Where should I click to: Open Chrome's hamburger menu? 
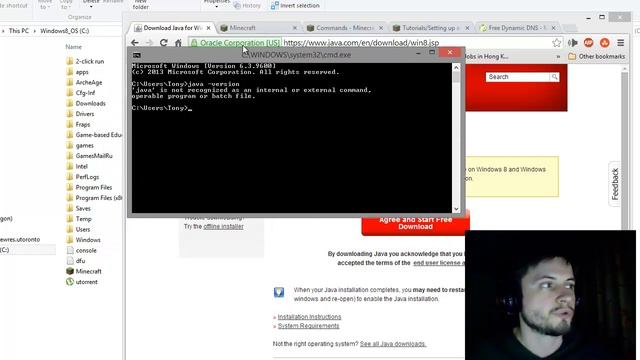[x=620, y=42]
